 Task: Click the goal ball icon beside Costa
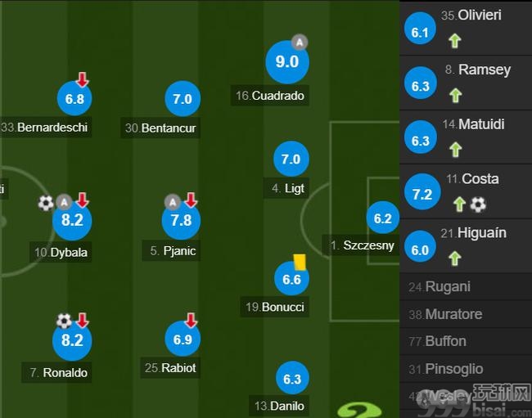(478, 205)
